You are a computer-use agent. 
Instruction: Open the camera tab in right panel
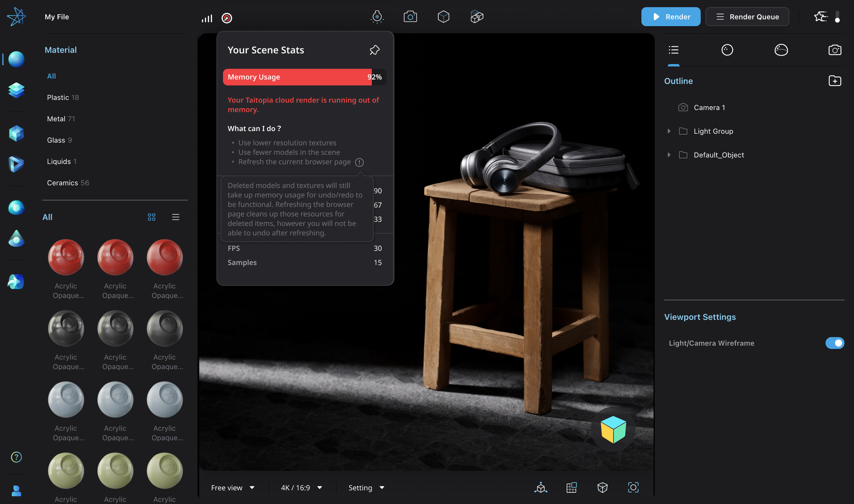(835, 50)
